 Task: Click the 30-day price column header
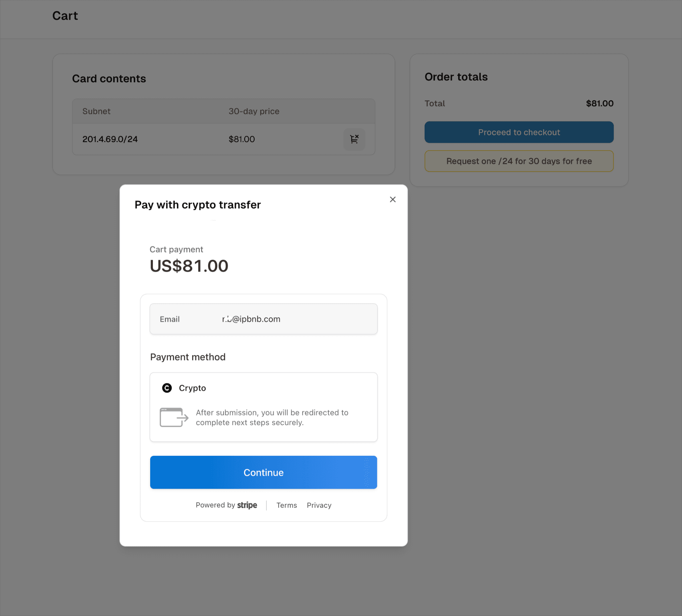tap(254, 111)
